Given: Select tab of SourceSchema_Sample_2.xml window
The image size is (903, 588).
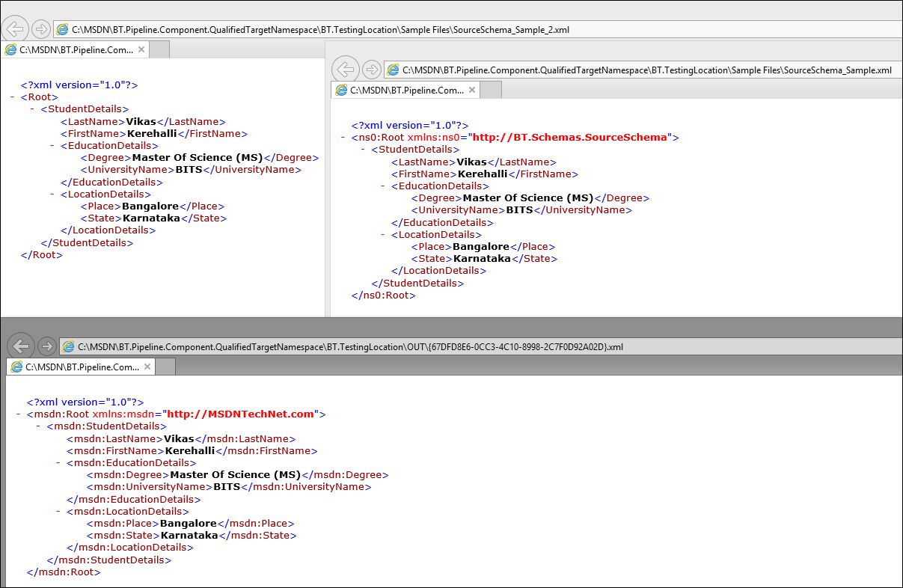Looking at the screenshot, I should [76, 49].
